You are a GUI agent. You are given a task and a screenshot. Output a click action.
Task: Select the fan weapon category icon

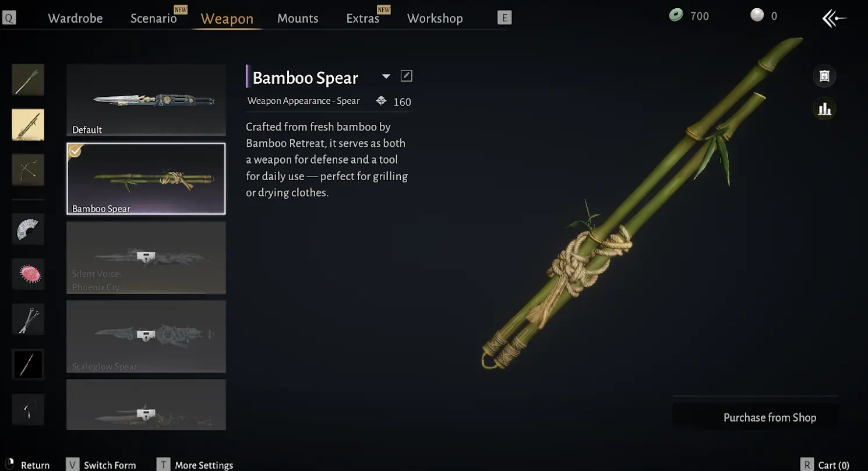coord(28,229)
